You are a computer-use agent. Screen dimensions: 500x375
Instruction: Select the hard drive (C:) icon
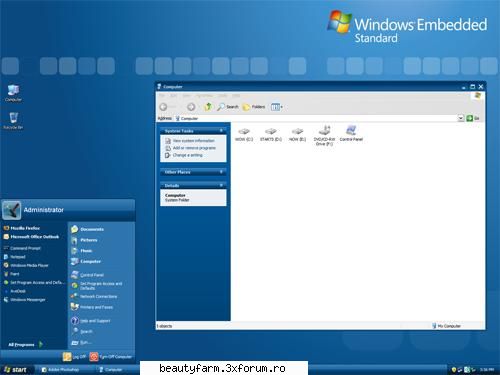pyautogui.click(x=244, y=134)
